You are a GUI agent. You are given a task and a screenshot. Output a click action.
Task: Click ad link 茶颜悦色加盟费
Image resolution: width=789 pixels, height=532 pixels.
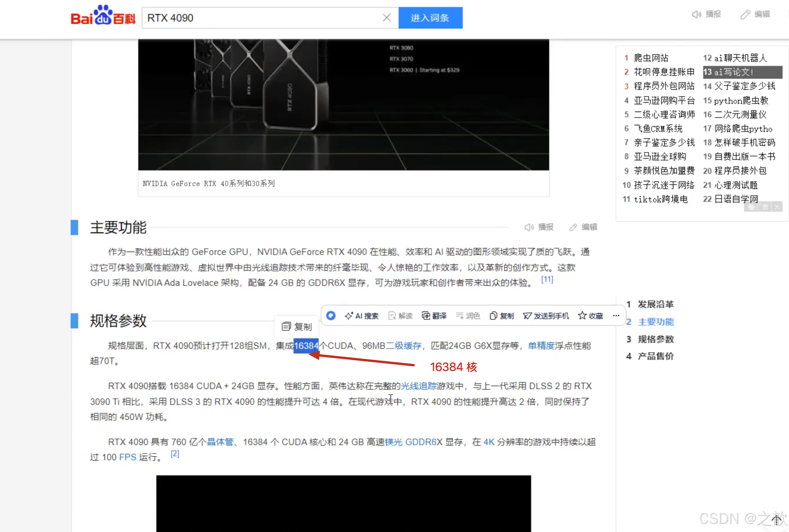(x=664, y=171)
